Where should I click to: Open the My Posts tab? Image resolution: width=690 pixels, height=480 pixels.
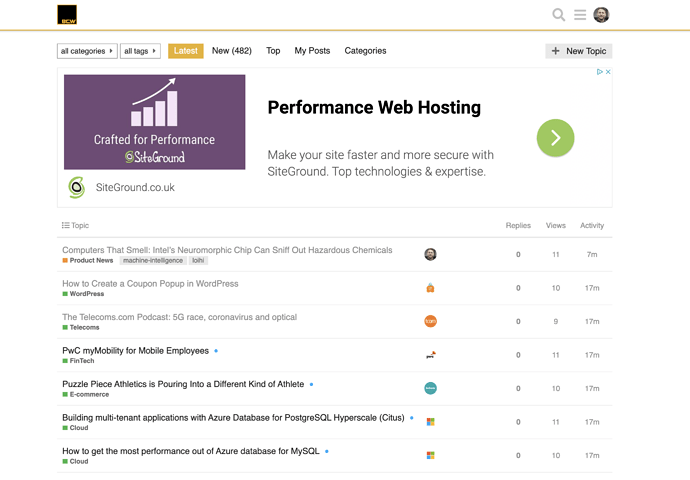pyautogui.click(x=312, y=51)
